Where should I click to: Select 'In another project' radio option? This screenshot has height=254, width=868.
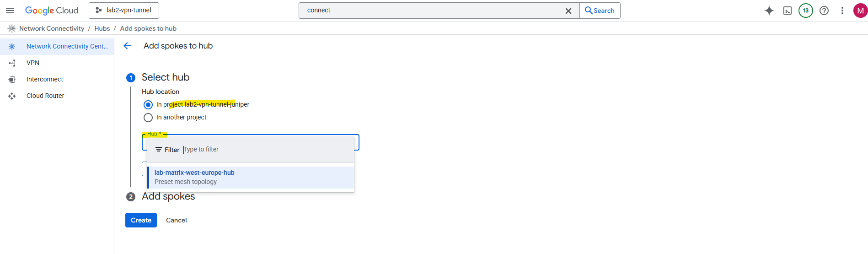pyautogui.click(x=148, y=118)
